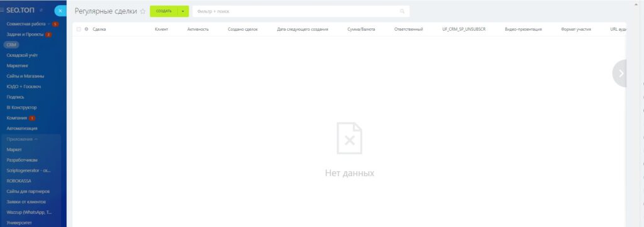Click the hamburger menu icon beside SEO.ТОП

pos(2,10)
